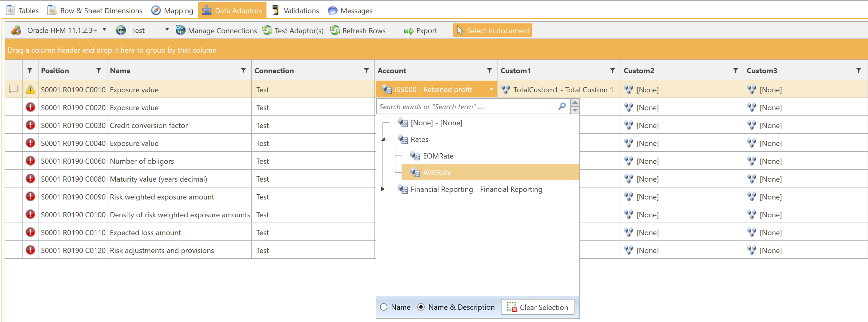This screenshot has height=322, width=868.
Task: Step up the account list spinner
Action: [x=575, y=103]
